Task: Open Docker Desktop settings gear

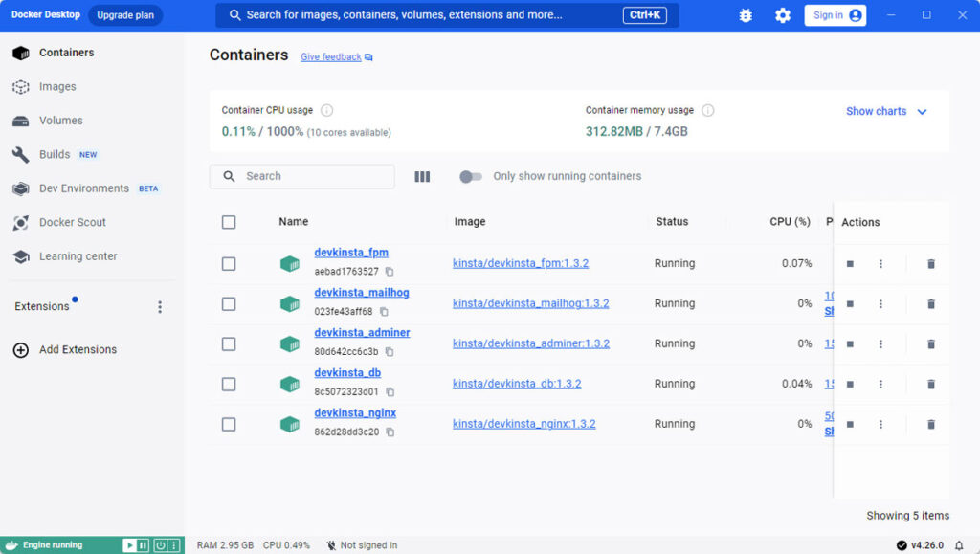Action: 782,15
